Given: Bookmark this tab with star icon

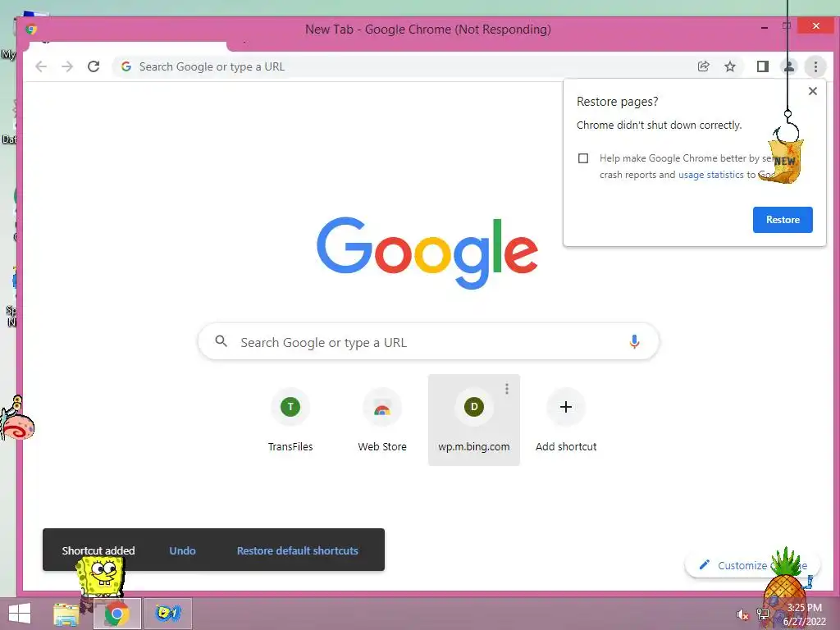Looking at the screenshot, I should click(730, 66).
